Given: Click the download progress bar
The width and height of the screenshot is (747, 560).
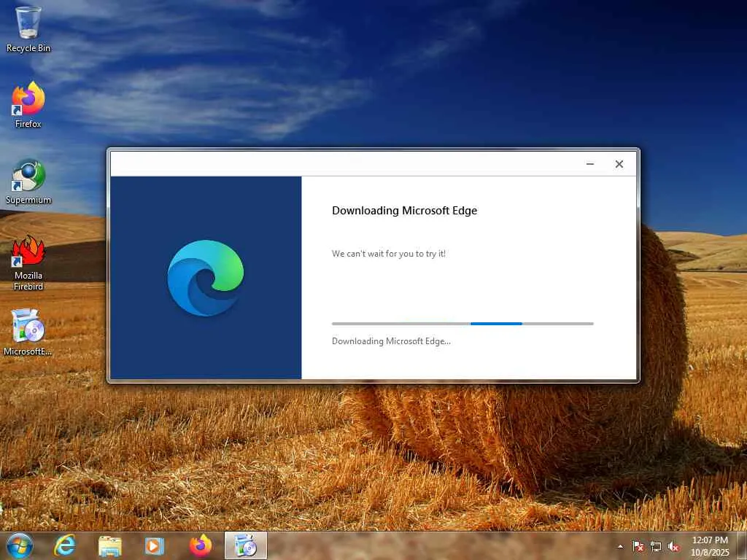Looking at the screenshot, I should [x=462, y=324].
